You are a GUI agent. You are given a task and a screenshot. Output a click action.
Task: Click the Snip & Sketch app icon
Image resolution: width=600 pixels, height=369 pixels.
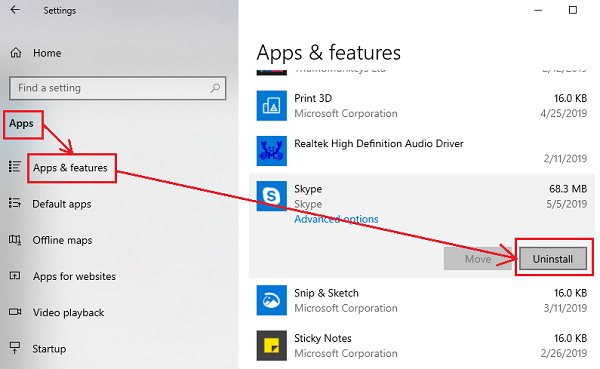click(271, 300)
